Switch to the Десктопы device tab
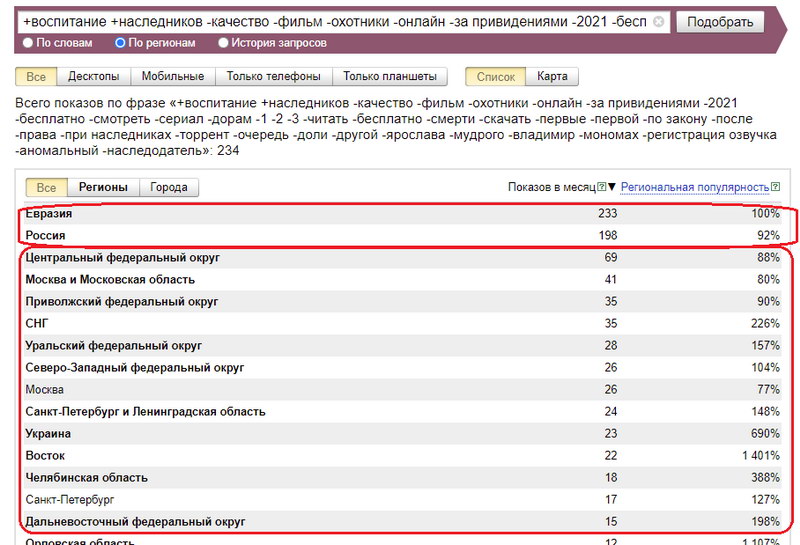The image size is (800, 545). (x=93, y=76)
